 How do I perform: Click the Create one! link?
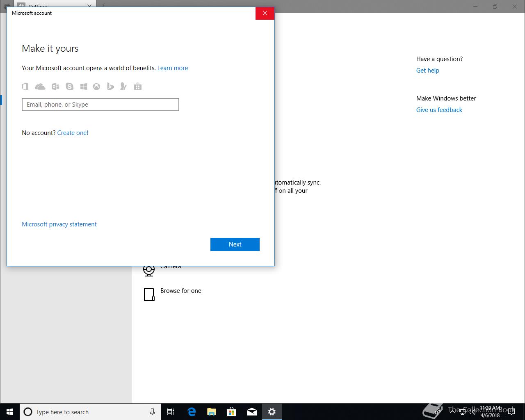73,133
